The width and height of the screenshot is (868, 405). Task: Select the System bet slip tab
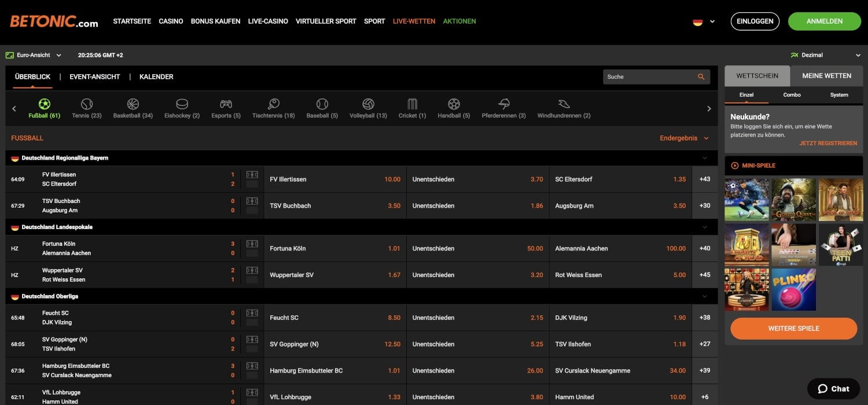tap(839, 95)
